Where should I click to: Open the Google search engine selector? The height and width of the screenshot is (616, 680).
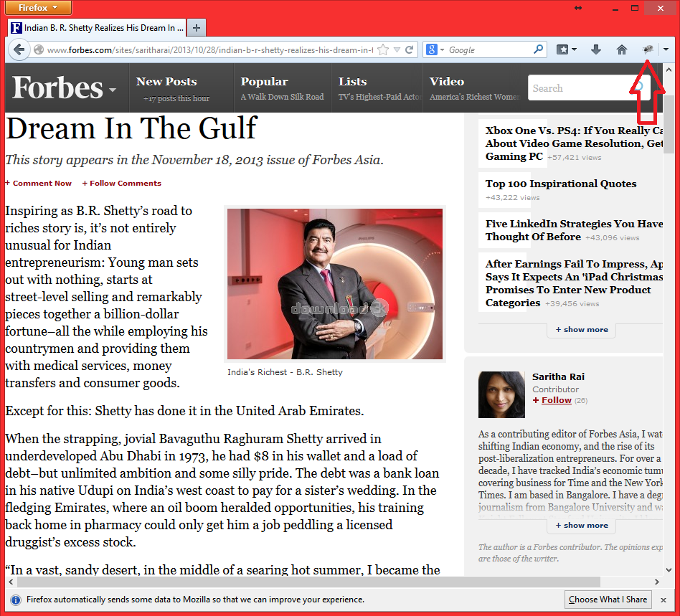coord(435,50)
